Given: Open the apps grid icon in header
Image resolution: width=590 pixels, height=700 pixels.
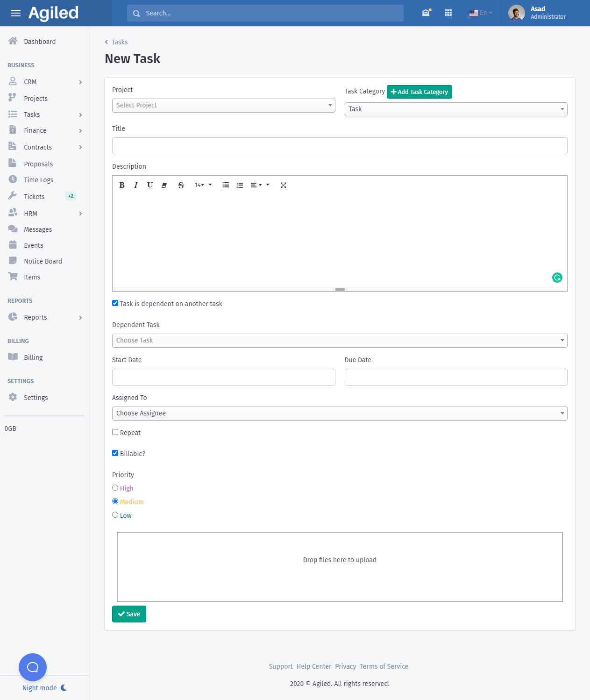Looking at the screenshot, I should (448, 13).
